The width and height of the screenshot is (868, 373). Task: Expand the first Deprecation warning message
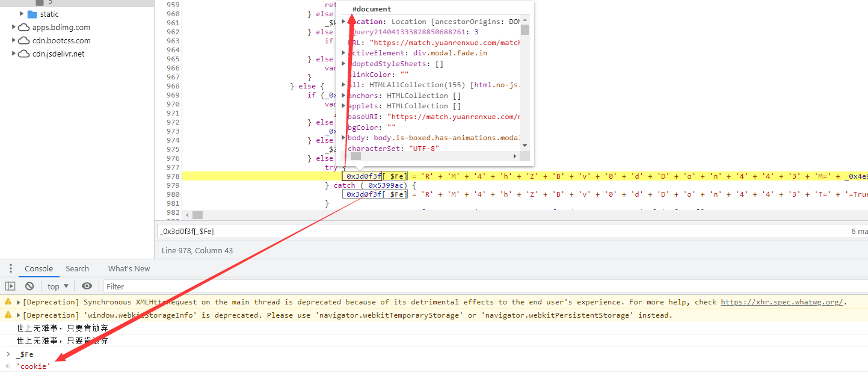[19, 302]
